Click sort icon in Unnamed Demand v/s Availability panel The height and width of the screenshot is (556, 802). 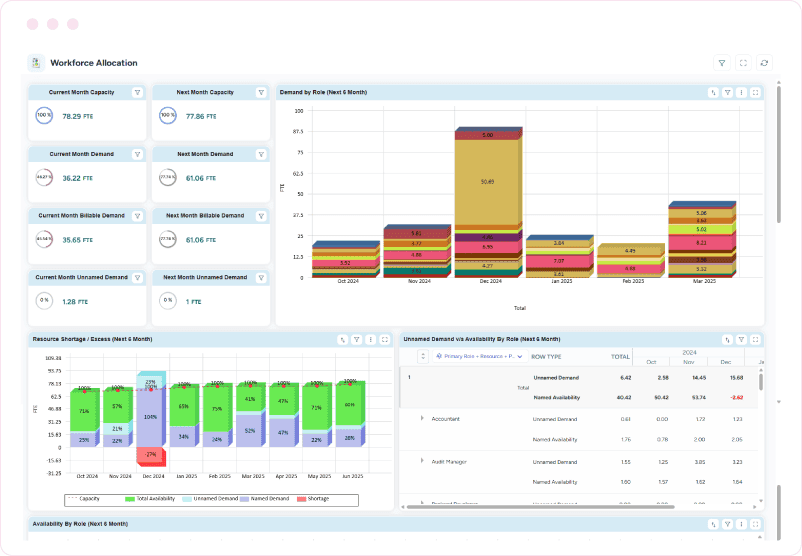pyautogui.click(x=727, y=340)
